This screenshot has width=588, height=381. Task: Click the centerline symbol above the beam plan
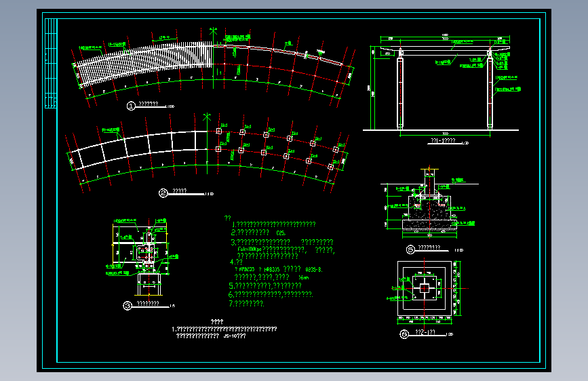point(207,117)
